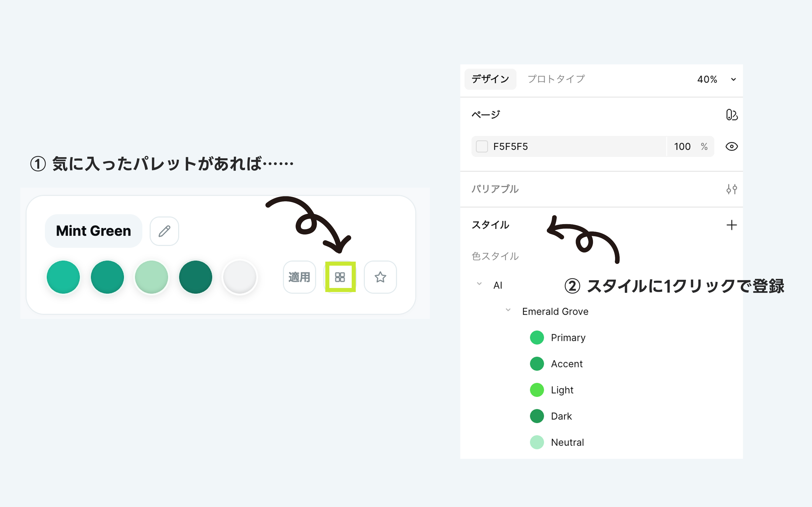Screen dimensions: 812x507
Task: Click the plus icon to add a new style
Action: pos(732,225)
